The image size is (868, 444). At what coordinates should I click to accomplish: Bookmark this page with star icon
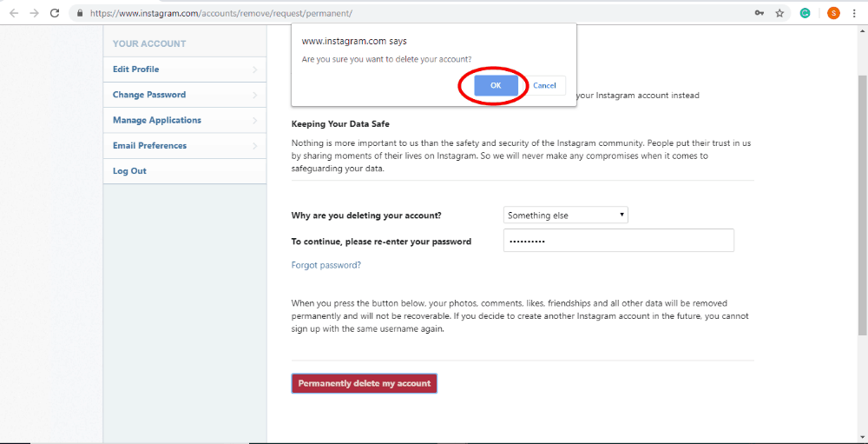point(779,13)
